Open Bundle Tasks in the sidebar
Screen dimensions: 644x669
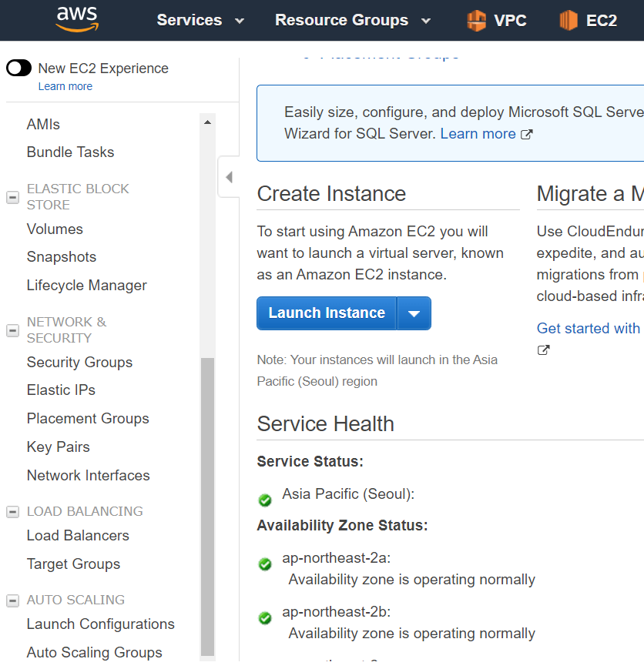click(x=70, y=152)
